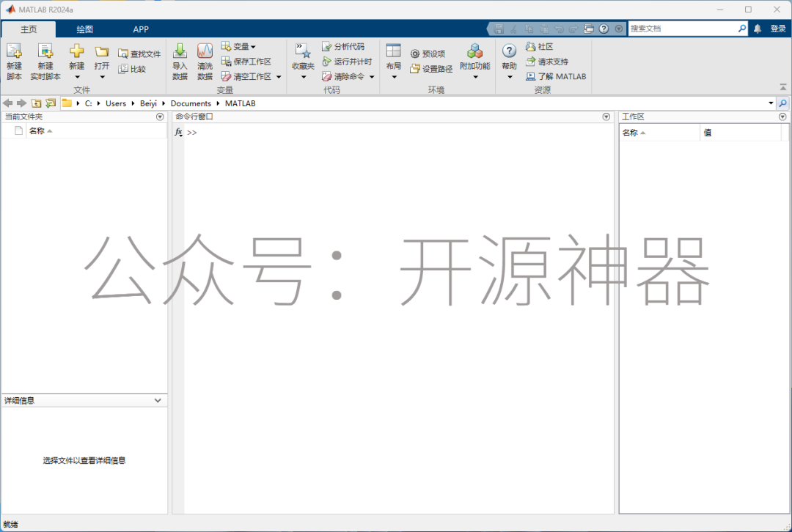This screenshot has height=532, width=792.
Task: Click the yellow plus New (新建) icon
Action: 77,51
